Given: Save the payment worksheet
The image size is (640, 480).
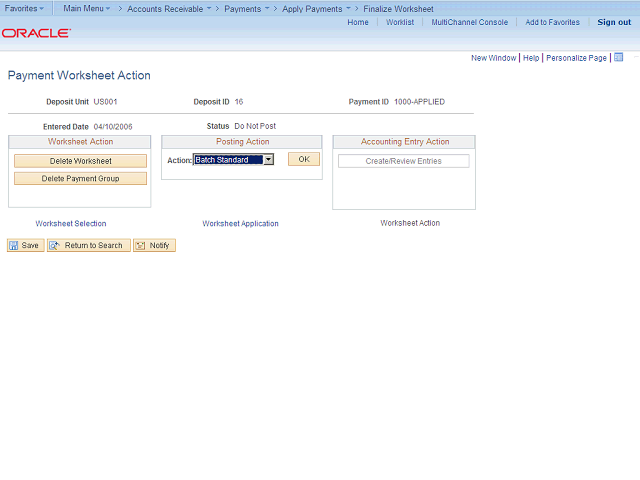Looking at the screenshot, I should click(x=25, y=245).
